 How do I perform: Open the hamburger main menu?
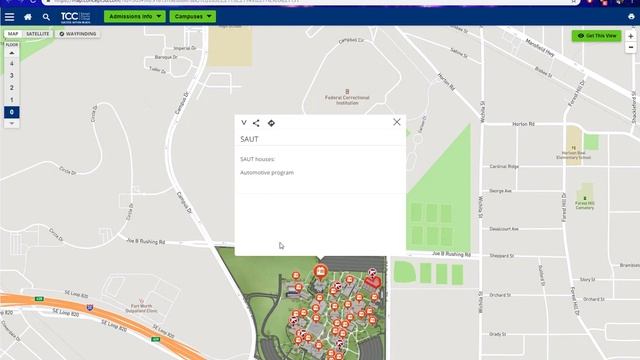click(9, 17)
